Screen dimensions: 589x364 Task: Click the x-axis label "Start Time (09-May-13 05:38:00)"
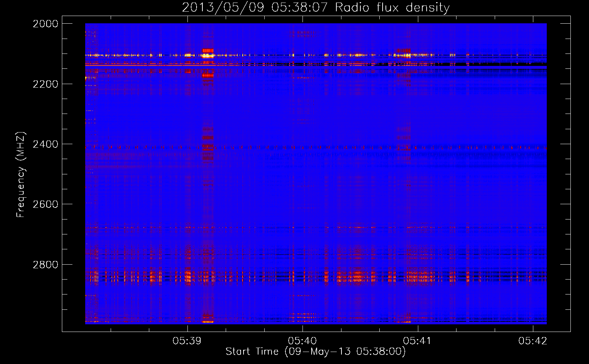pos(316,352)
